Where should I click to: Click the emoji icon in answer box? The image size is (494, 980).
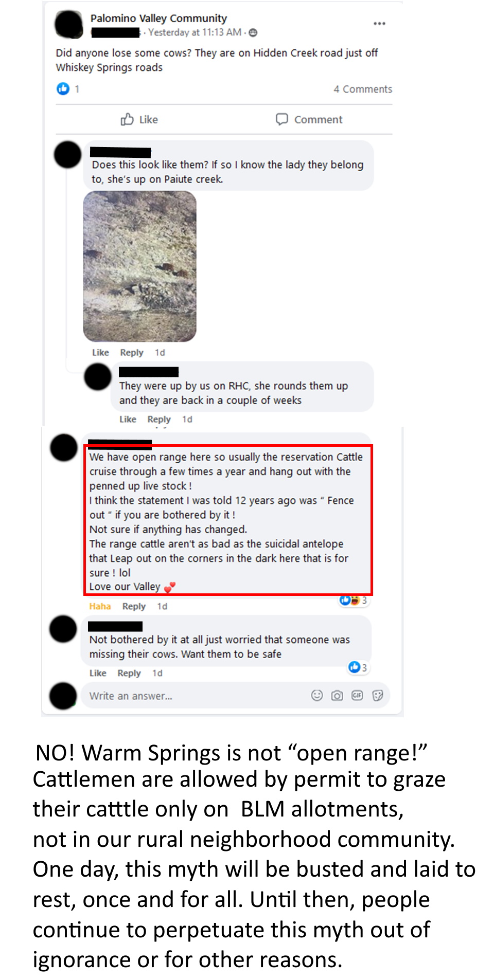pyautogui.click(x=317, y=696)
